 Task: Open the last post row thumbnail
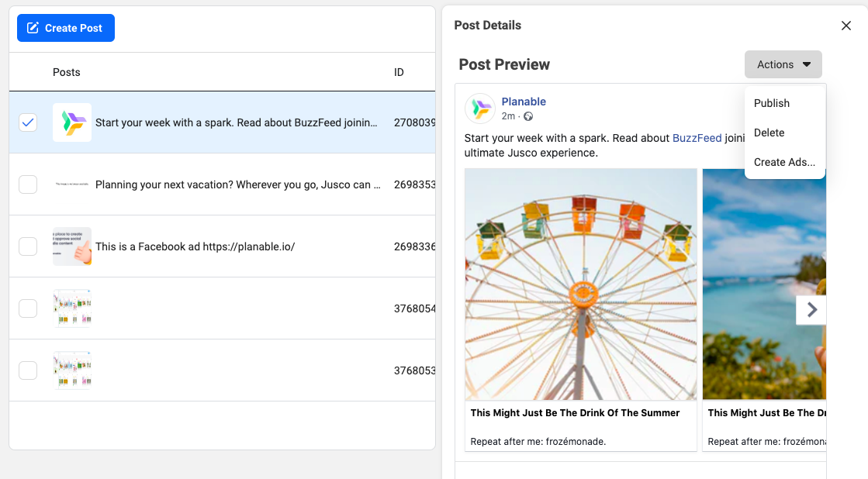tap(72, 370)
